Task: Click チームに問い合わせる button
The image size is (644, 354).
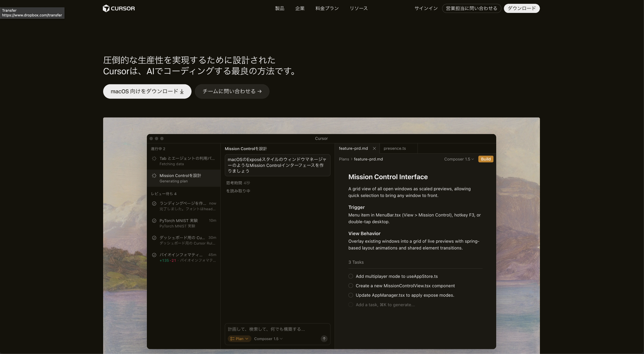Action: tap(232, 91)
